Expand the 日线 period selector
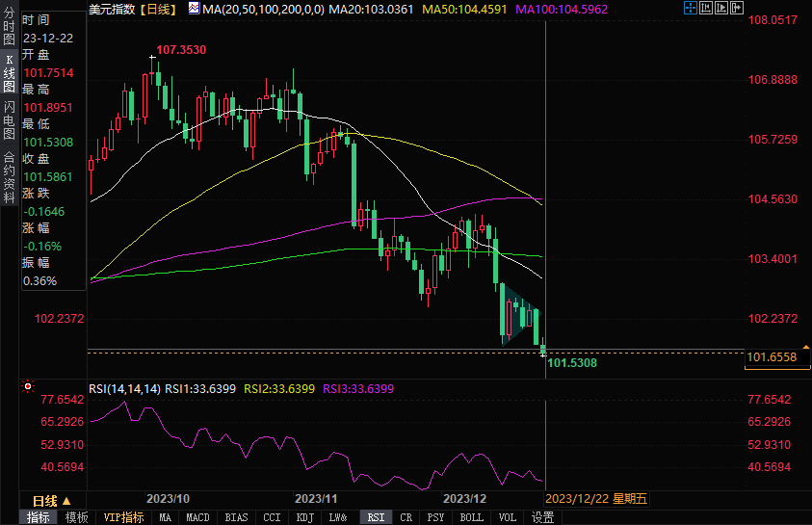The image size is (812, 525). click(52, 500)
